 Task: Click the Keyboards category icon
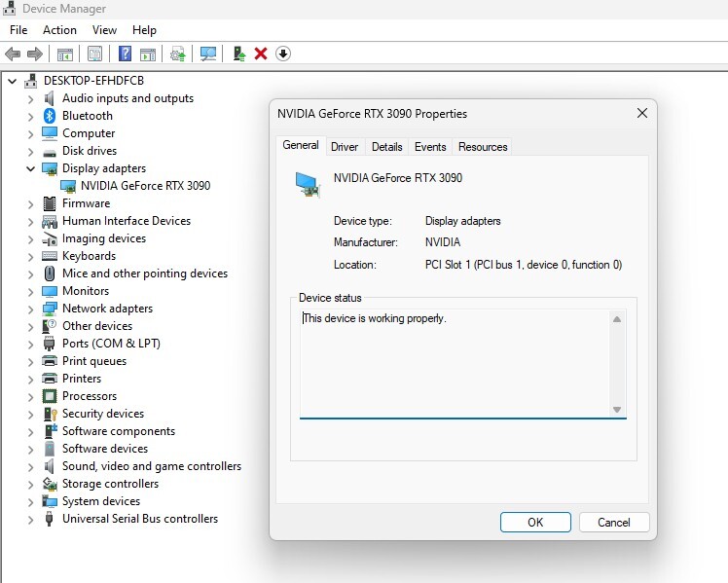click(x=50, y=256)
